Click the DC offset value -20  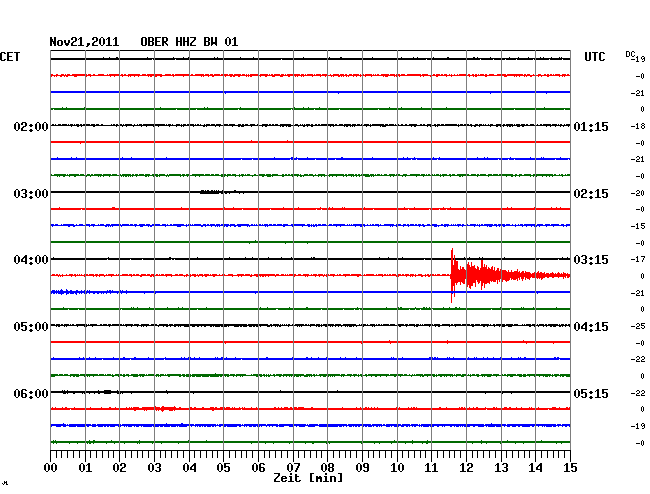coord(638,193)
